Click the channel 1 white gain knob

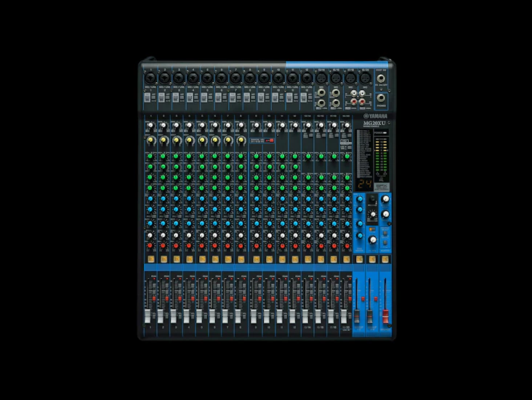pos(149,125)
